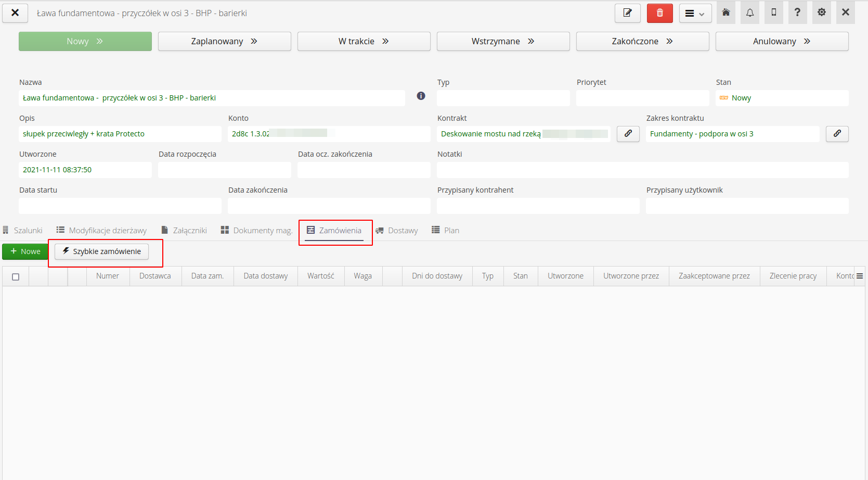Open settings gear icon
Viewport: 868px width, 480px height.
821,12
